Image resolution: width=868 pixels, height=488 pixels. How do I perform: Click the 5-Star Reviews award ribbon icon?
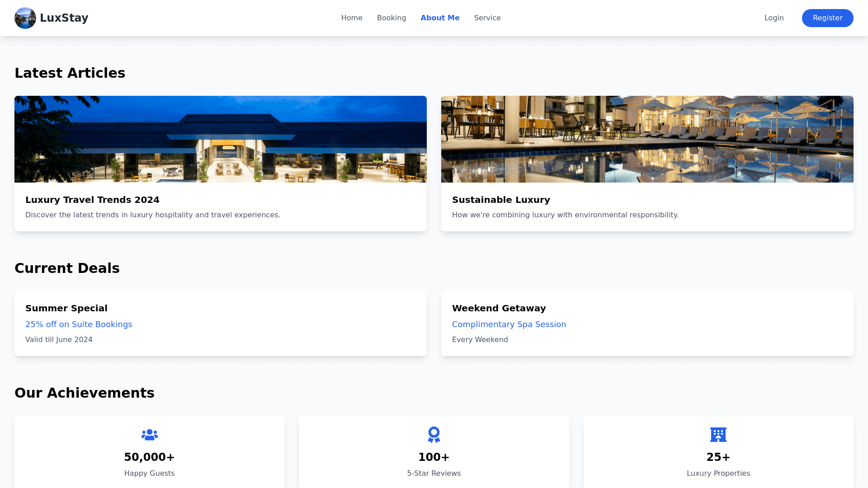coord(434,435)
